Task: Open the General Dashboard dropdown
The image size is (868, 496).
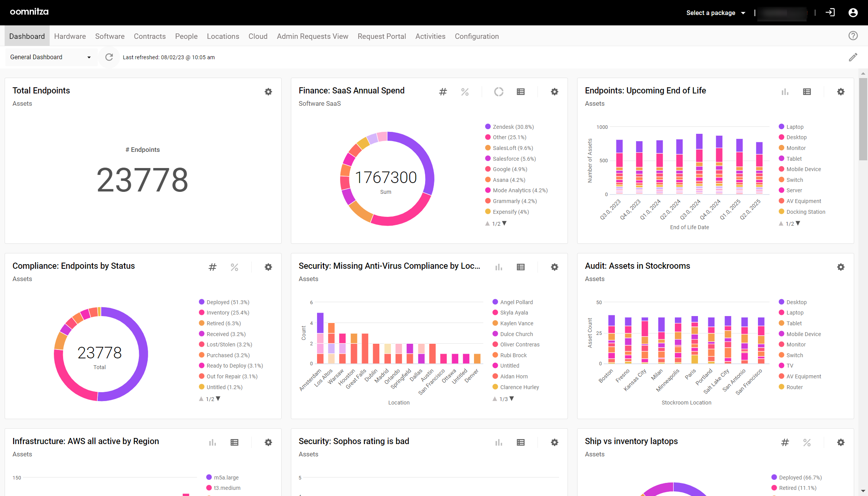Action: tap(50, 57)
